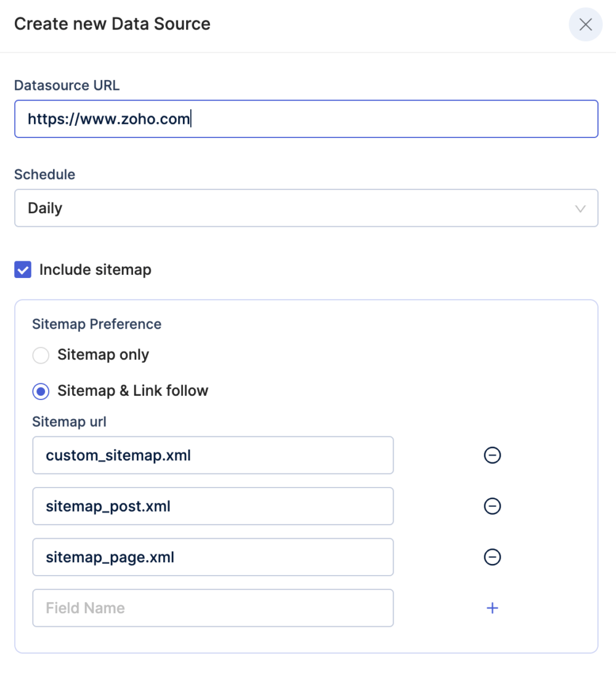Viewport: 616px width, 678px height.
Task: Select the Sitemap only radio option
Action: tap(41, 356)
